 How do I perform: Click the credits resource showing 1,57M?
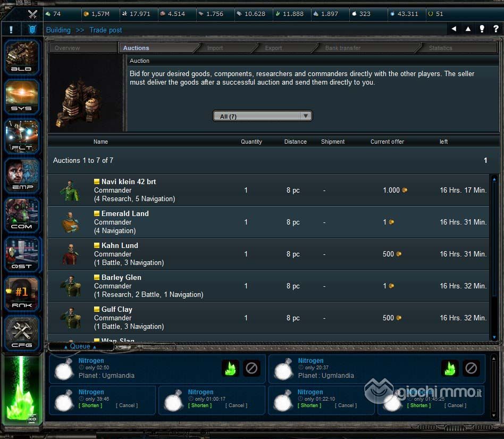(96, 14)
